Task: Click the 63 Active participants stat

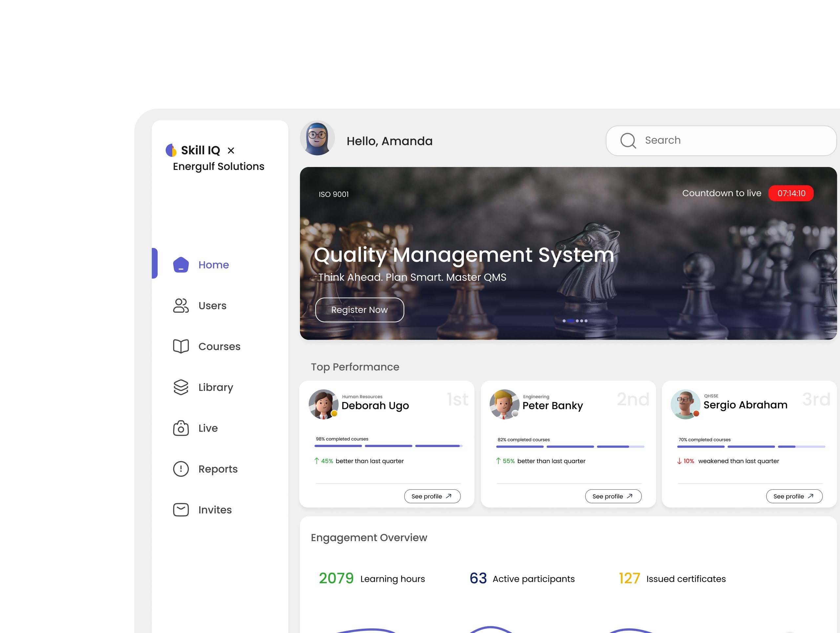Action: [522, 578]
